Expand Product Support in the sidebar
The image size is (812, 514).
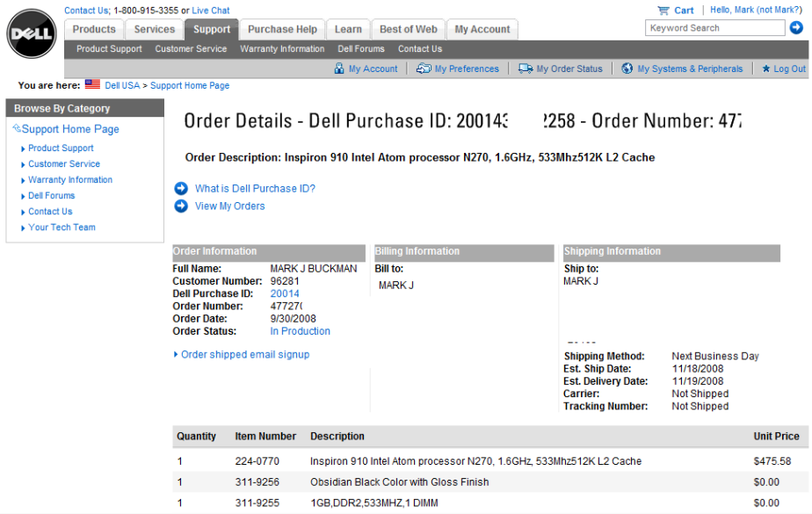tap(23, 148)
